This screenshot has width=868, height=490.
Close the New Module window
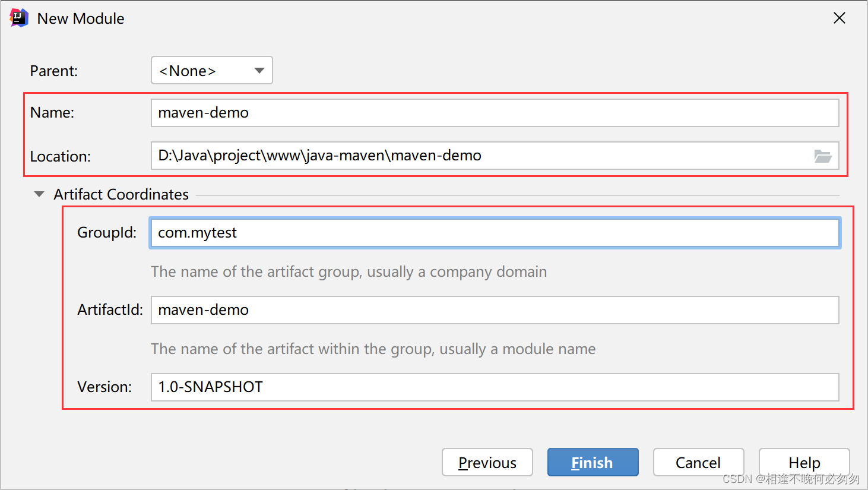[x=839, y=18]
